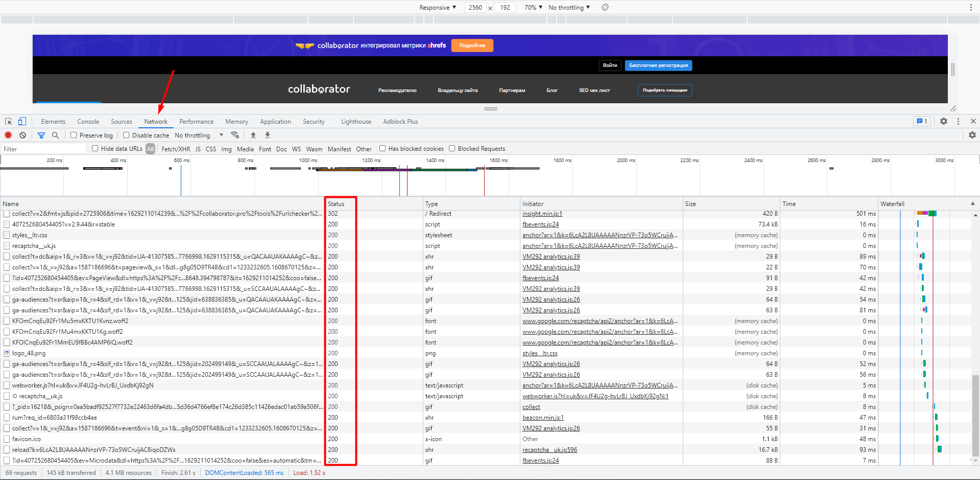Enable the Preserve log checkbox

(74, 135)
